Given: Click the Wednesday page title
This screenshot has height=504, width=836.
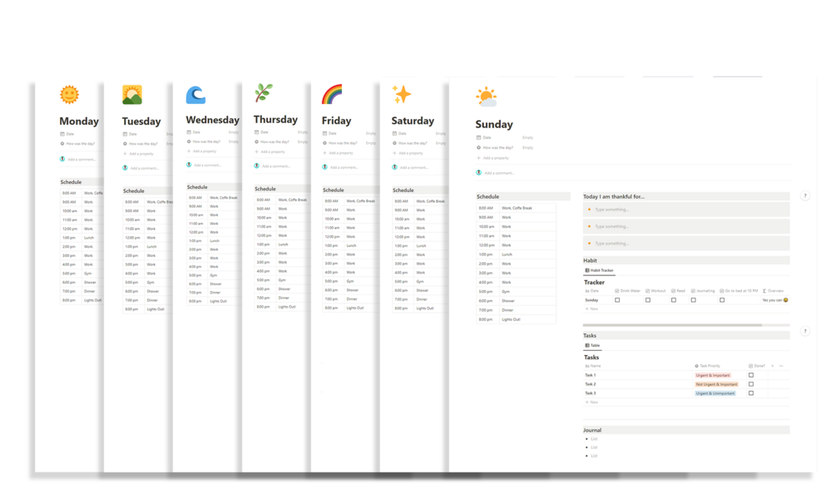Looking at the screenshot, I should (x=212, y=120).
